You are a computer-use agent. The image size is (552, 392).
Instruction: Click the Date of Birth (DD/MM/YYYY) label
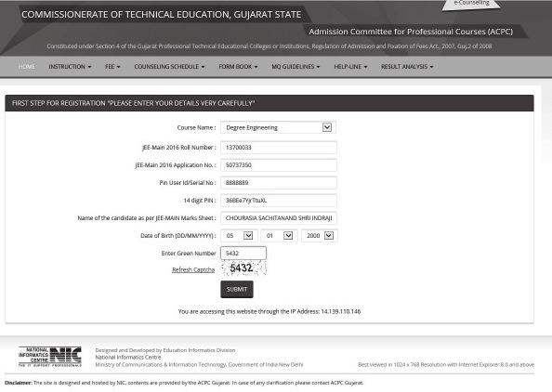click(178, 235)
